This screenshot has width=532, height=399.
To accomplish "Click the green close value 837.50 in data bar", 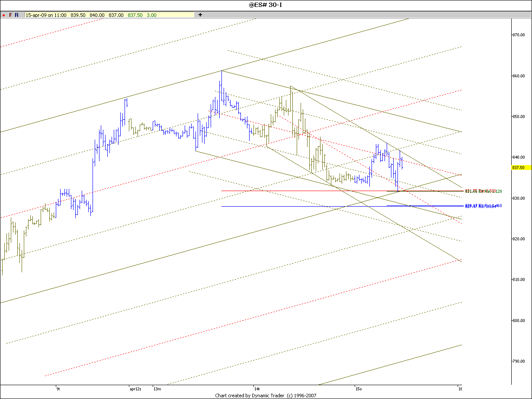I will [135, 15].
